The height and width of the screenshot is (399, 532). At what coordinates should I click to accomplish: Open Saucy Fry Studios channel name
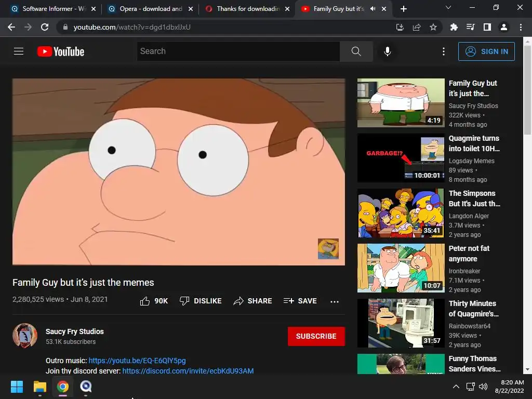75,331
